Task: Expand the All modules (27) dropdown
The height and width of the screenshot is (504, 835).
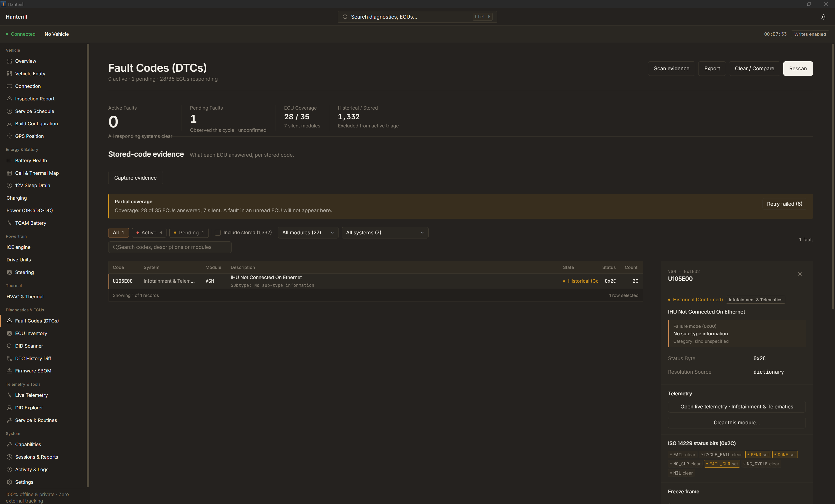Action: tap(308, 232)
